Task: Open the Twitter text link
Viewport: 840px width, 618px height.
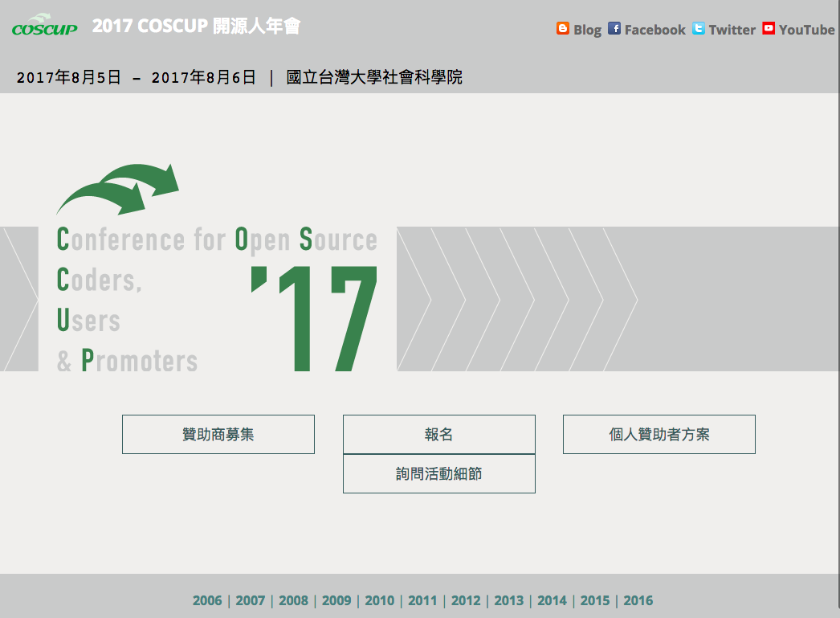Action: click(x=732, y=30)
